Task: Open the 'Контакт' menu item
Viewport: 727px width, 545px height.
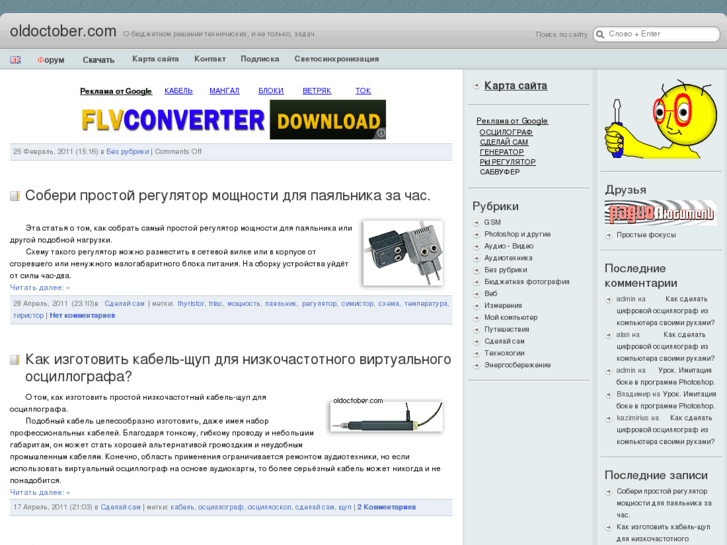Action: [x=210, y=59]
